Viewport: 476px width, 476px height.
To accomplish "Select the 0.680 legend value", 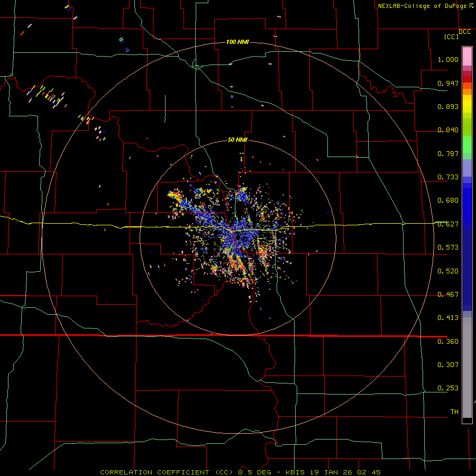I will click(x=448, y=200).
